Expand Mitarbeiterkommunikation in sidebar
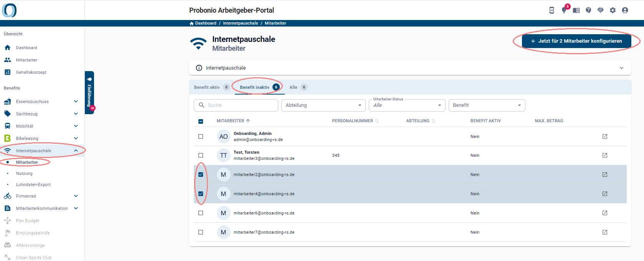The height and width of the screenshot is (261, 644). click(76, 208)
